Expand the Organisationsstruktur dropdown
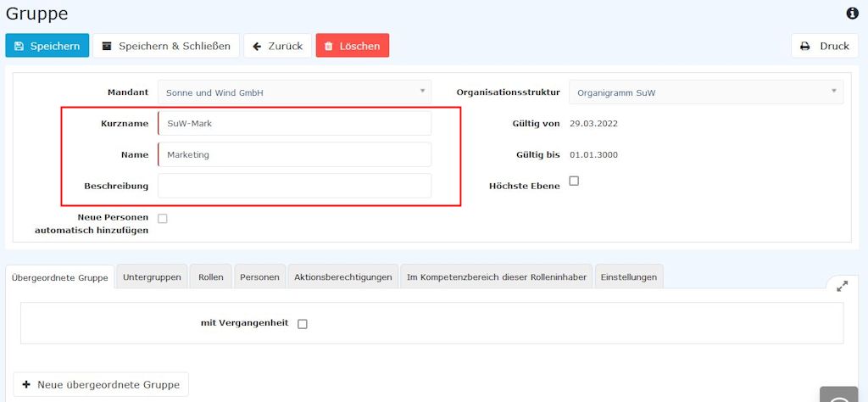 point(705,92)
